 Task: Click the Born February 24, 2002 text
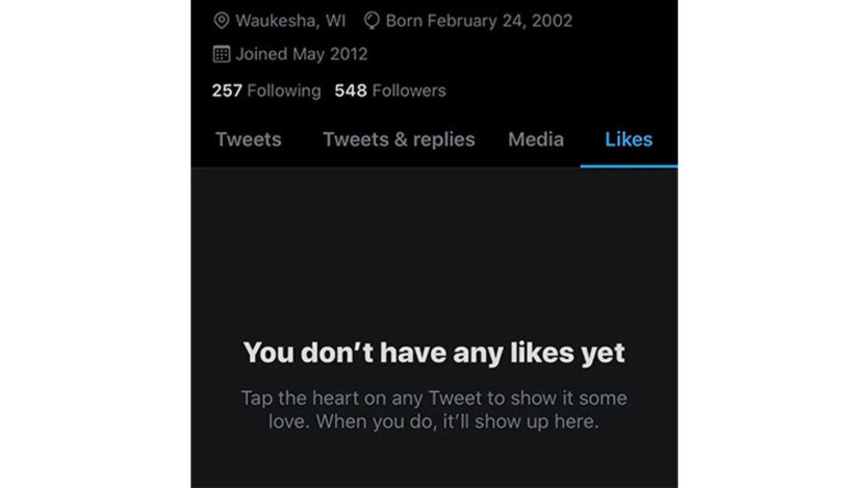click(479, 20)
